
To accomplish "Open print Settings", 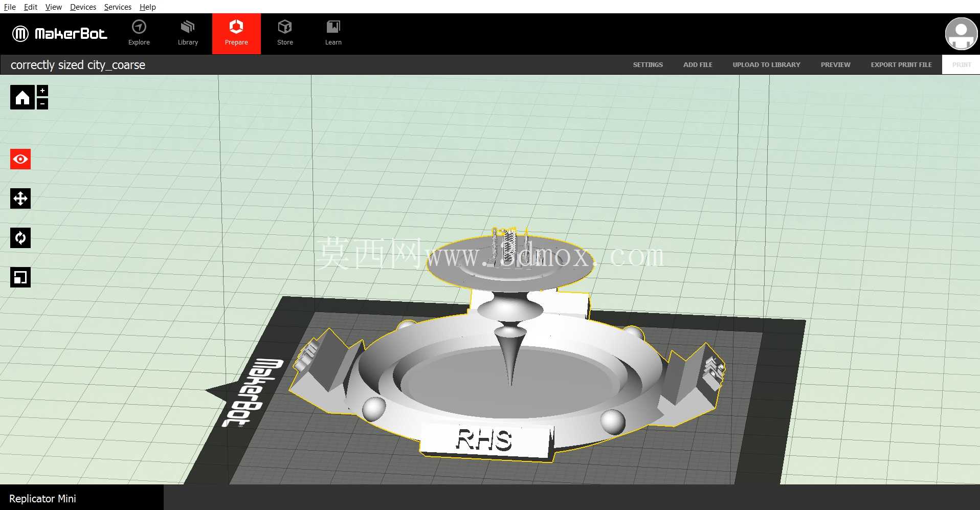I will (648, 64).
